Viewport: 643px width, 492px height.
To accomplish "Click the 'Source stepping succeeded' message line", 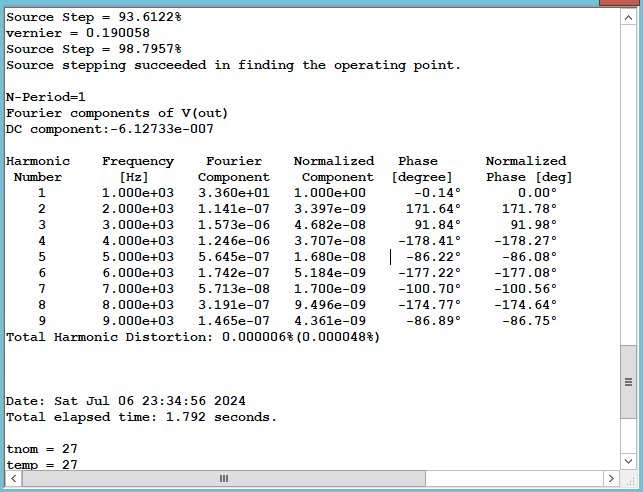I will [233, 65].
